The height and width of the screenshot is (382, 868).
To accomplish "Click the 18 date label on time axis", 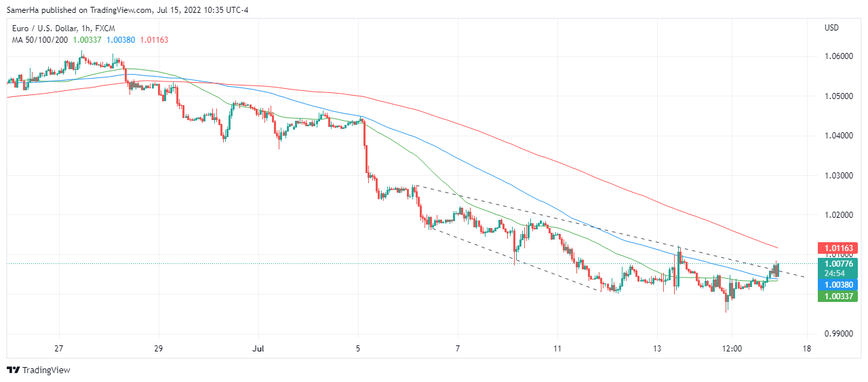I will pyautogui.click(x=806, y=349).
